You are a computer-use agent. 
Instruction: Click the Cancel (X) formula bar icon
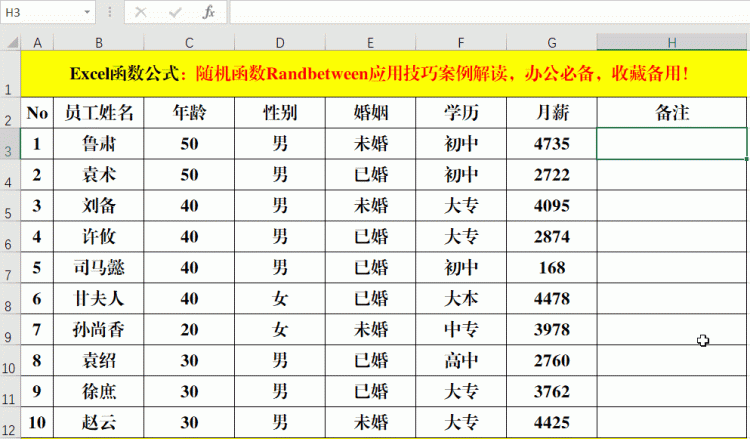click(x=141, y=12)
